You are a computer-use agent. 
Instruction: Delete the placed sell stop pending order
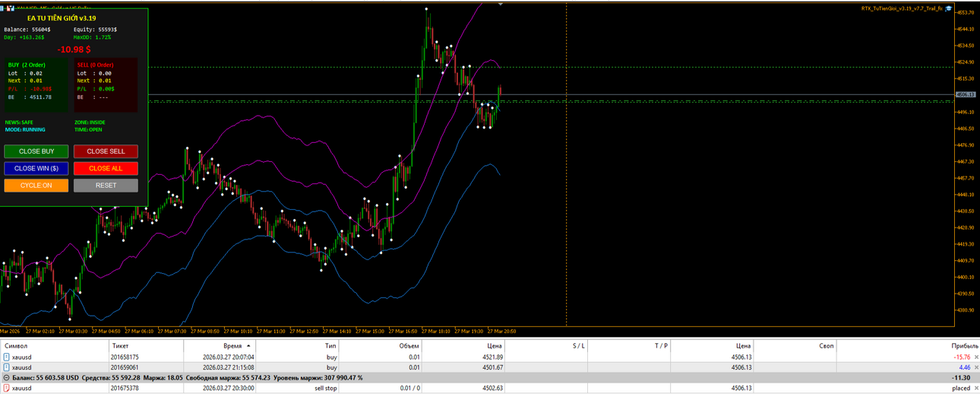[976, 388]
